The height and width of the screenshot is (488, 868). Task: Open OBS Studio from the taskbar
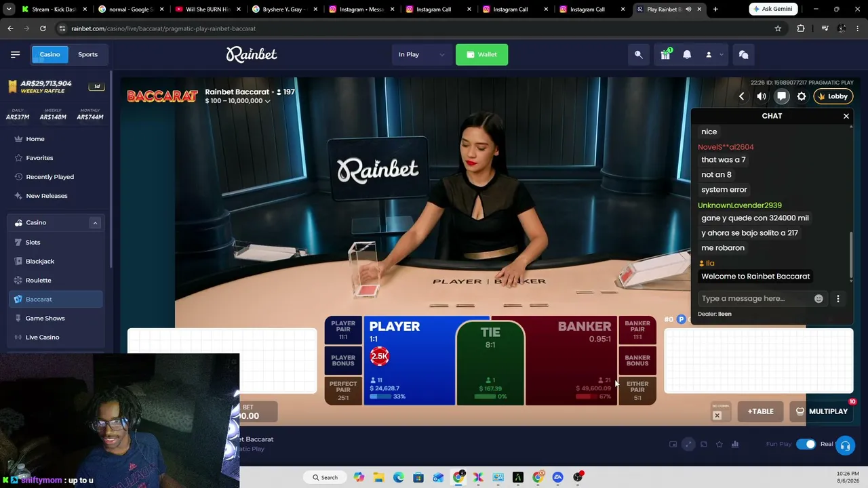tap(578, 477)
